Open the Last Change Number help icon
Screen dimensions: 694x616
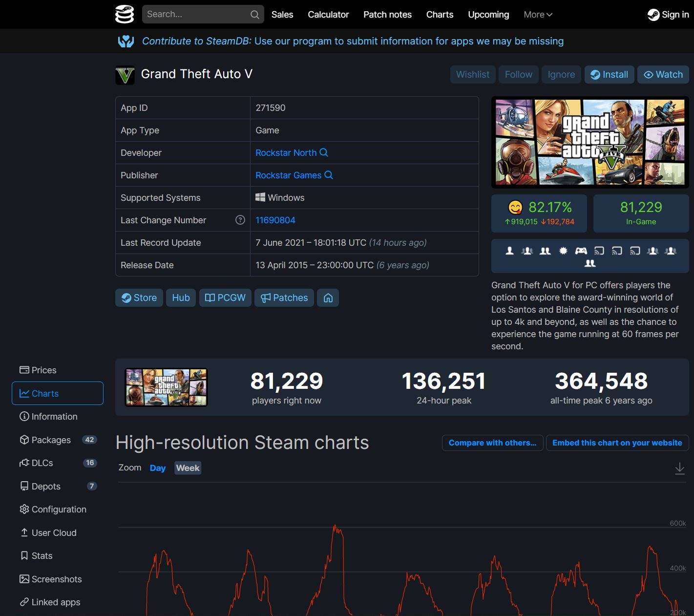pos(240,220)
